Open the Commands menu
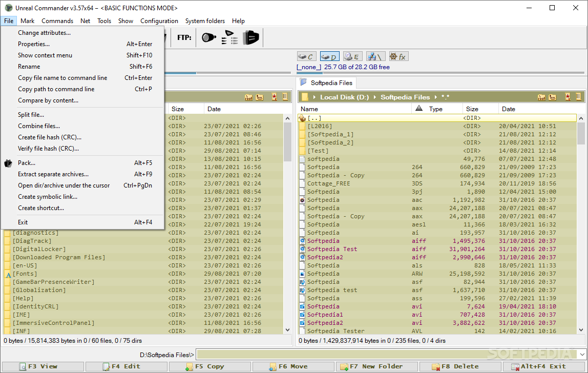The height and width of the screenshot is (373, 588). click(57, 21)
